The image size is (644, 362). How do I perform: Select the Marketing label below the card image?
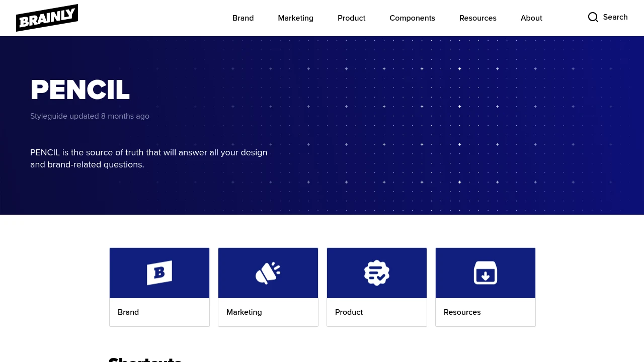(x=244, y=312)
